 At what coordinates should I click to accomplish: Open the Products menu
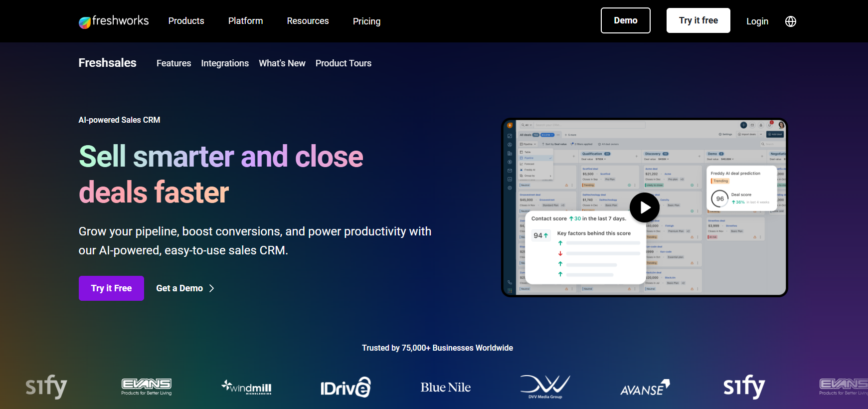pyautogui.click(x=186, y=21)
